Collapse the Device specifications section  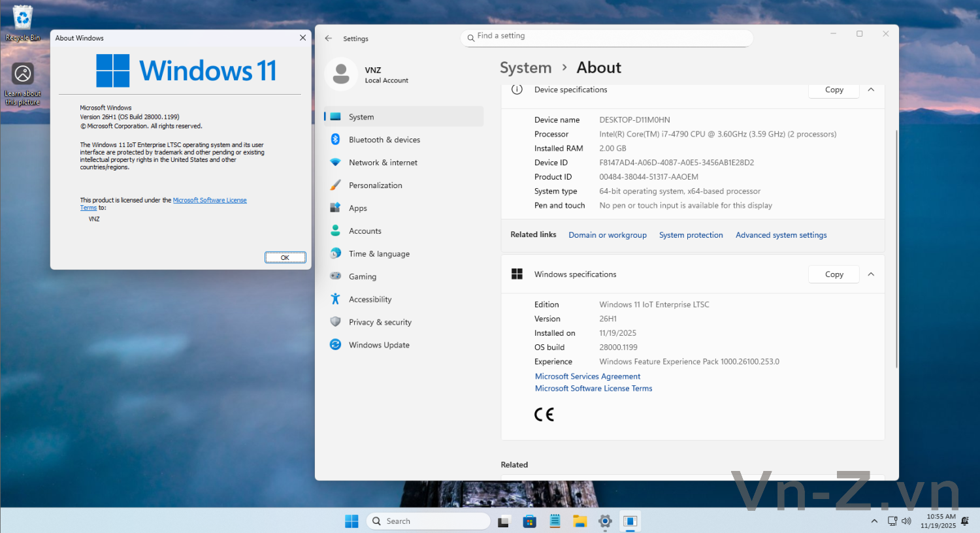(871, 90)
